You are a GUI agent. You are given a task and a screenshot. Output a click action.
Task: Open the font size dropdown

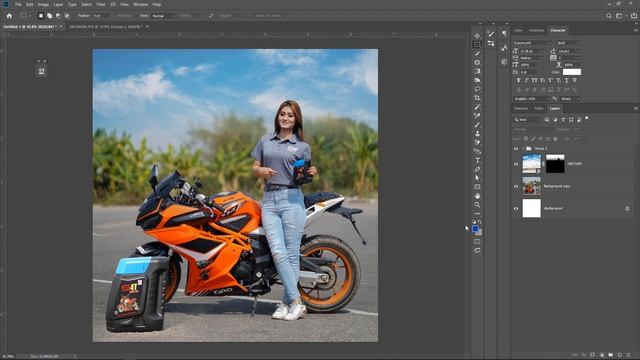pos(532,51)
